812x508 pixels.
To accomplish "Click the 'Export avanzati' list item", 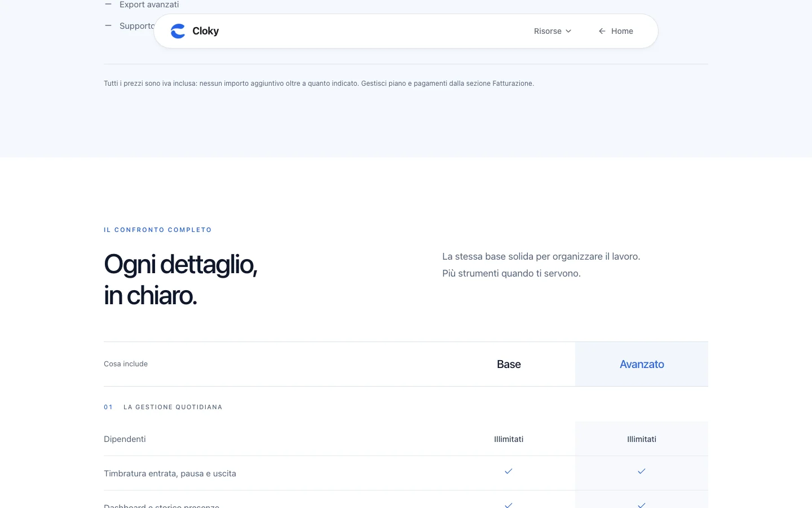I will pos(149,5).
